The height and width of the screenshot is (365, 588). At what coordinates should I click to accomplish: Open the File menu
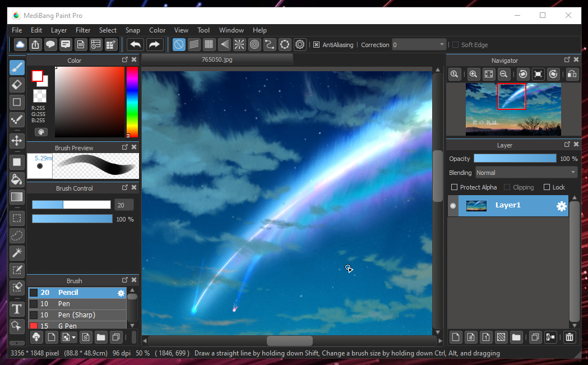click(17, 30)
